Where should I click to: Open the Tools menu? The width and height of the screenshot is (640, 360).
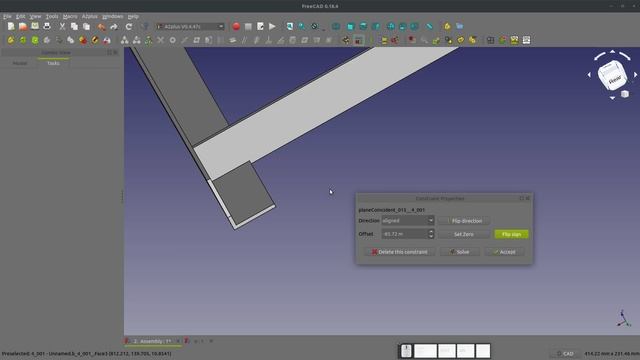[x=52, y=16]
